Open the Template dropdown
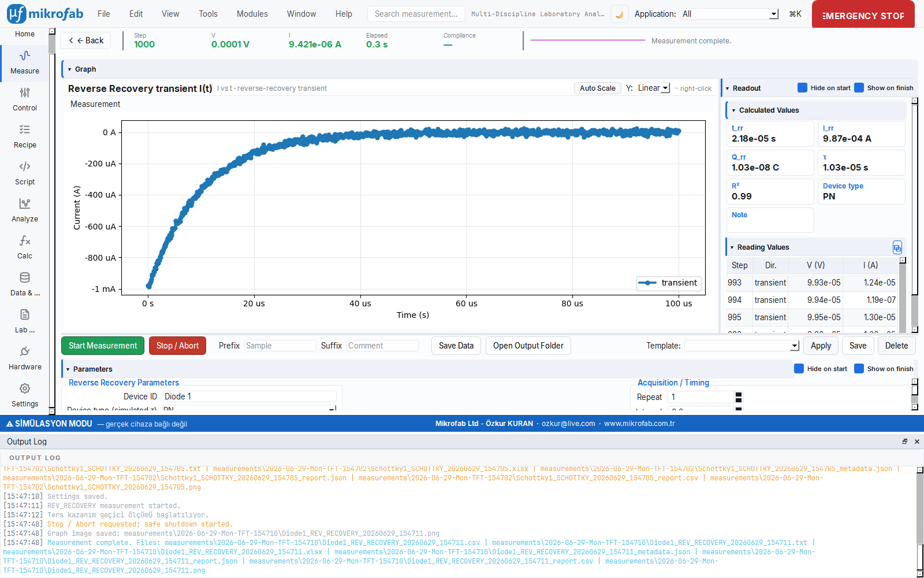The height and width of the screenshot is (578, 924). click(742, 346)
